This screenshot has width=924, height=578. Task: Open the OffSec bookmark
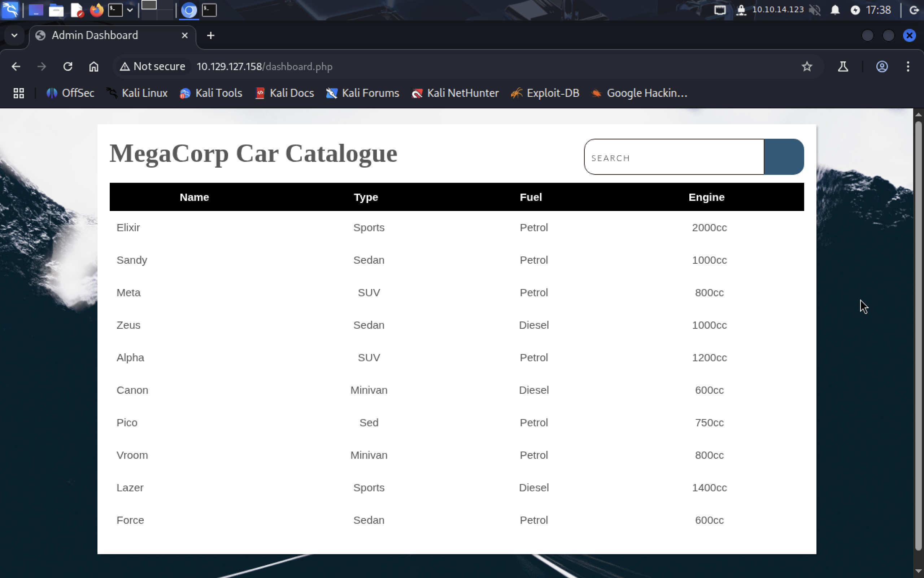tap(70, 93)
